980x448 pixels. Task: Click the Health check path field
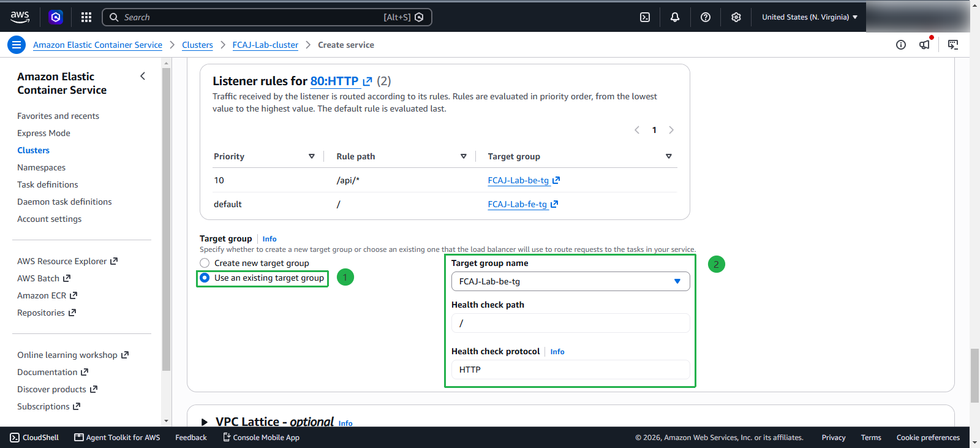[x=571, y=323]
